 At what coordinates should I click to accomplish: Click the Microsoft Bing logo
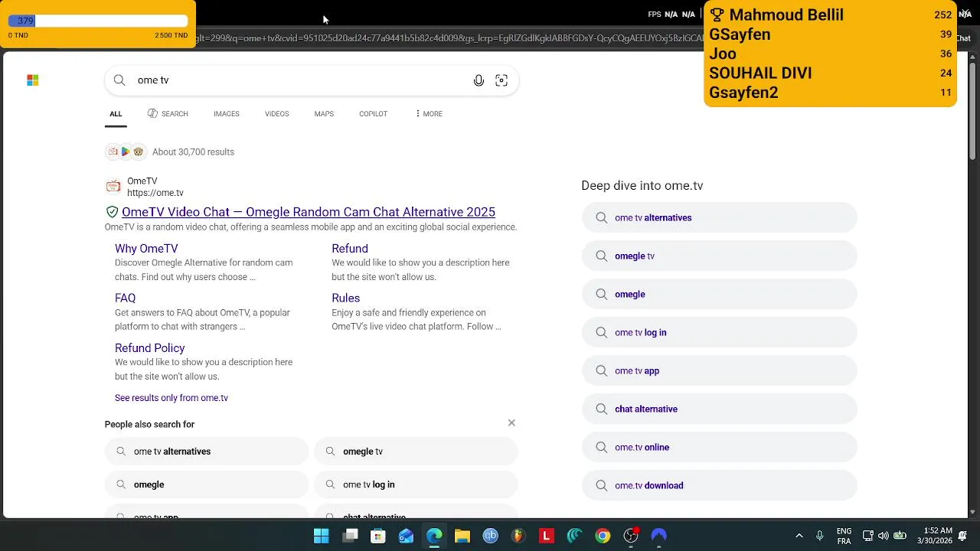32,80
